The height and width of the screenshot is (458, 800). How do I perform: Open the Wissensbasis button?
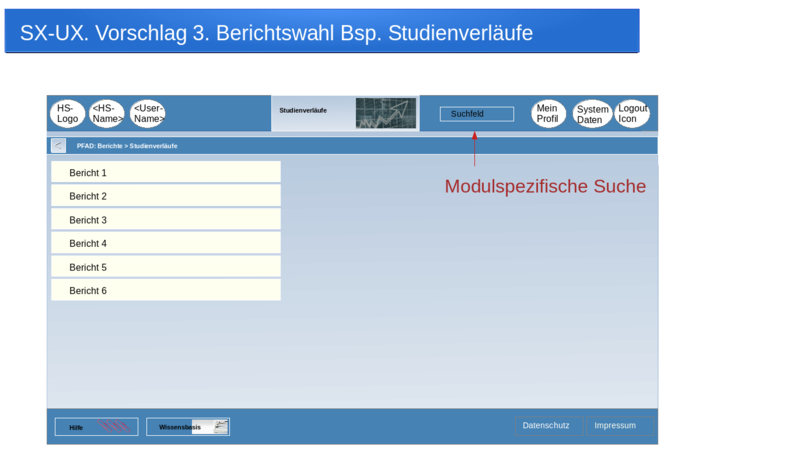(x=188, y=427)
